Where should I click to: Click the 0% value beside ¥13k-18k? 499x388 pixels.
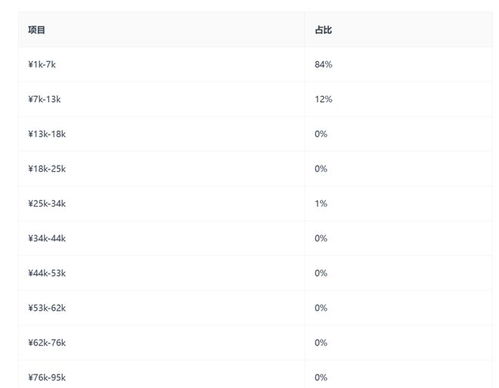point(321,134)
